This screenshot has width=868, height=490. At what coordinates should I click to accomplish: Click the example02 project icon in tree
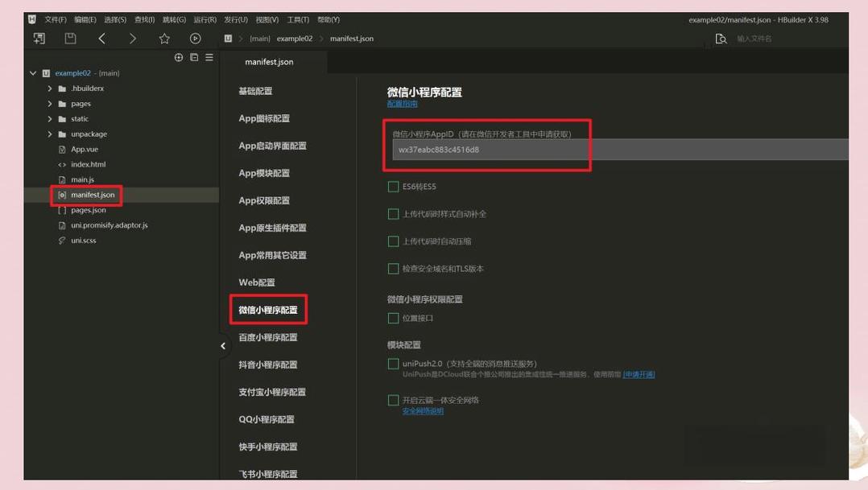point(46,73)
